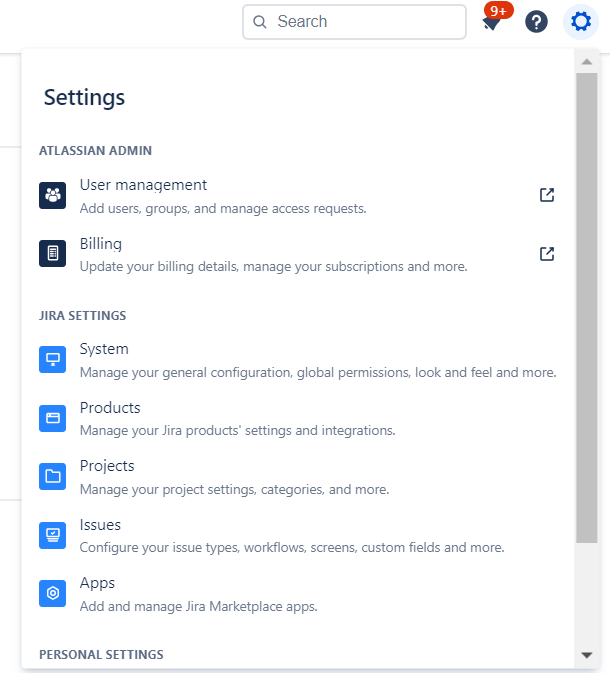The image size is (610, 673).
Task: Close settings via the gear icon
Action: (x=581, y=22)
